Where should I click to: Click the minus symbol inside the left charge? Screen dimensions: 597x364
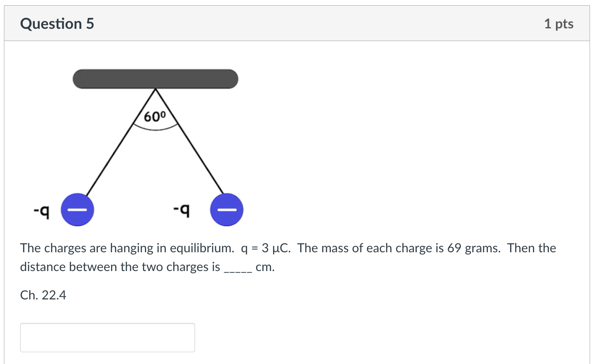click(x=78, y=210)
